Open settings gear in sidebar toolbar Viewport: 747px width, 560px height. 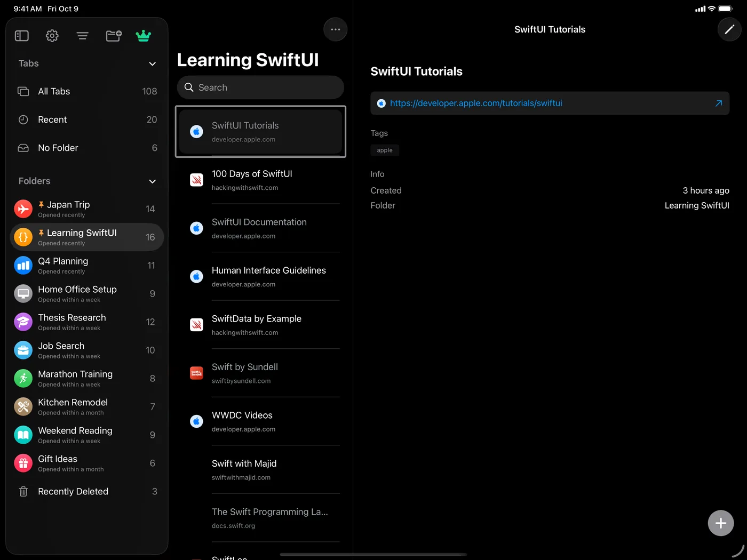[x=52, y=36]
